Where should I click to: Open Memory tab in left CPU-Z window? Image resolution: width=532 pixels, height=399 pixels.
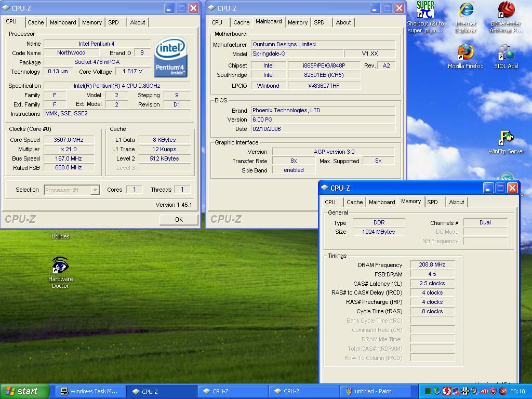pyautogui.click(x=92, y=22)
